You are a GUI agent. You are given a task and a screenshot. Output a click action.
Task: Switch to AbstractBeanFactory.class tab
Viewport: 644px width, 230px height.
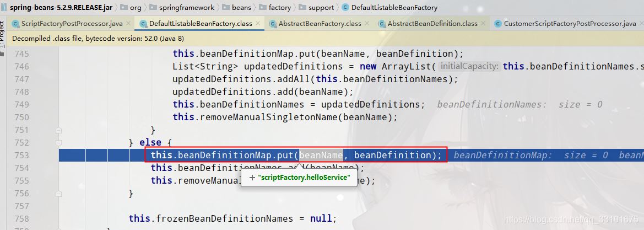[320, 24]
